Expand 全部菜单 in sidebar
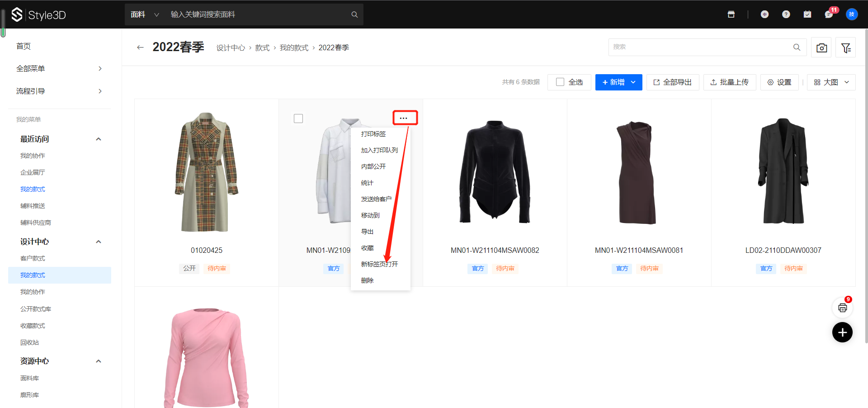This screenshot has height=408, width=868. tap(59, 68)
